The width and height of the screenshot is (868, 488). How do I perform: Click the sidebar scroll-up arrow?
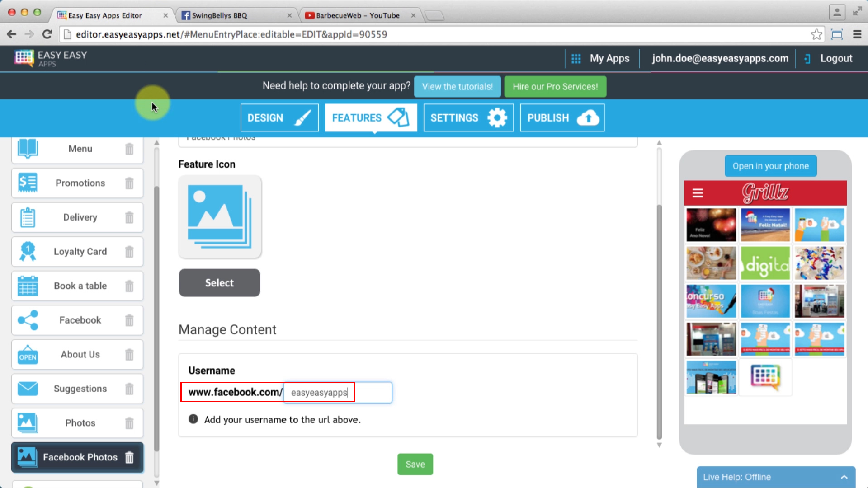156,142
